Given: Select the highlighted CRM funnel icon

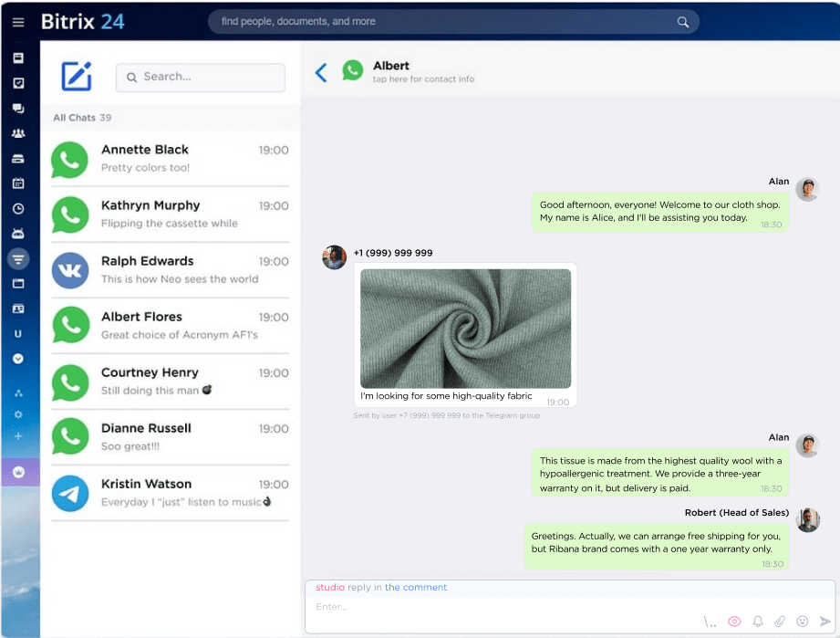Looking at the screenshot, I should tap(19, 259).
